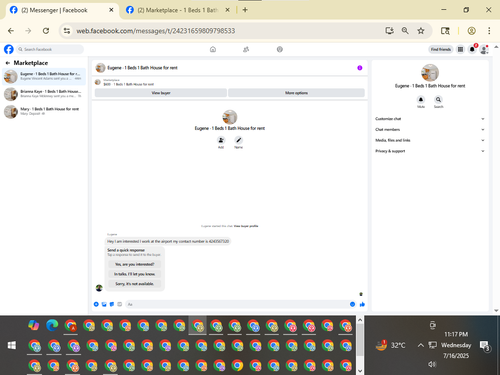Open Chrome zoom magnifier in address bar
500x375 pixels.
tap(405, 31)
